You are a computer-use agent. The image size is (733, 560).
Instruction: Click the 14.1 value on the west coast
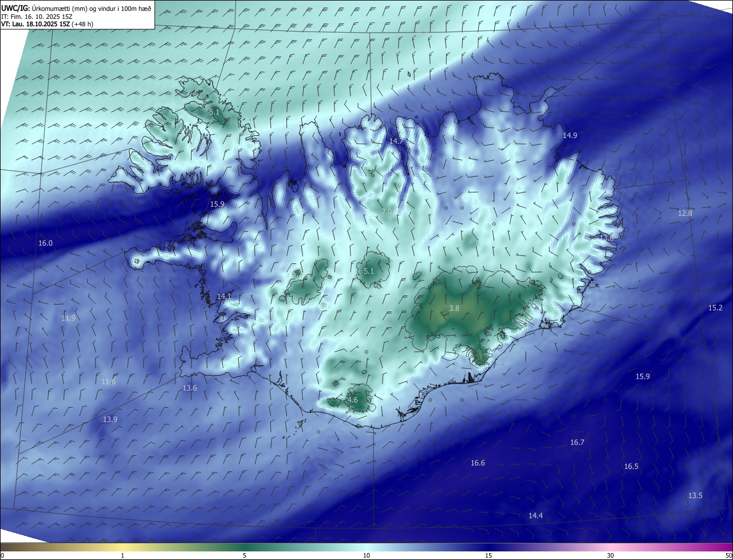click(x=224, y=296)
